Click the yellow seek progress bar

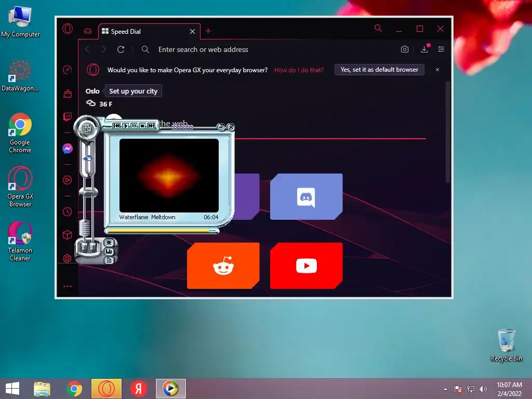point(162,231)
